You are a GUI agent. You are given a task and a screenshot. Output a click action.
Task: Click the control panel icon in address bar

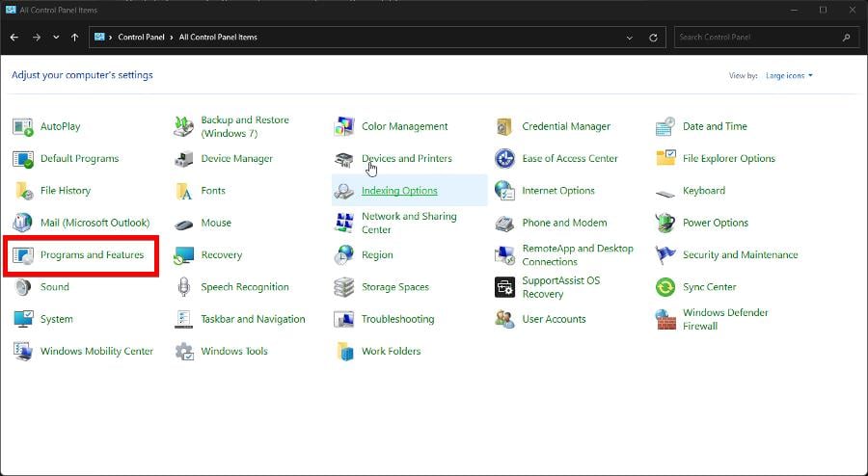tap(99, 37)
